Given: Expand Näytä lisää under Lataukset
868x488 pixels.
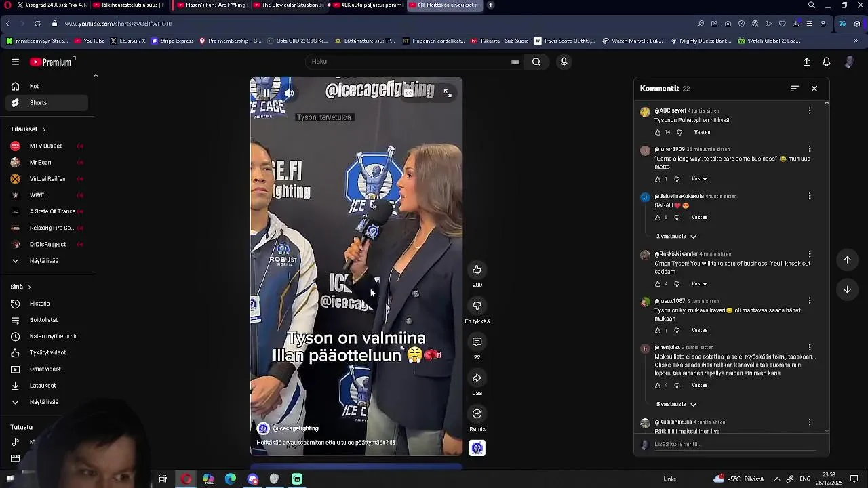Looking at the screenshot, I should pos(44,402).
